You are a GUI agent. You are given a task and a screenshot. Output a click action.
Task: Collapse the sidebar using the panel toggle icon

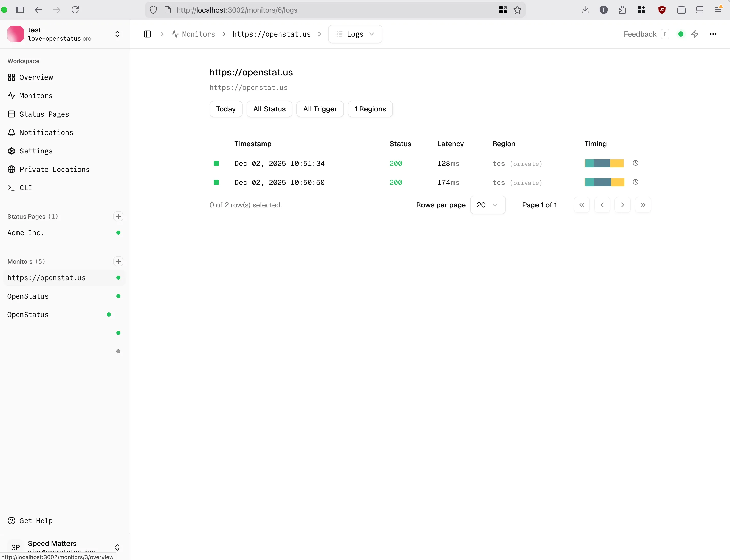tap(147, 34)
